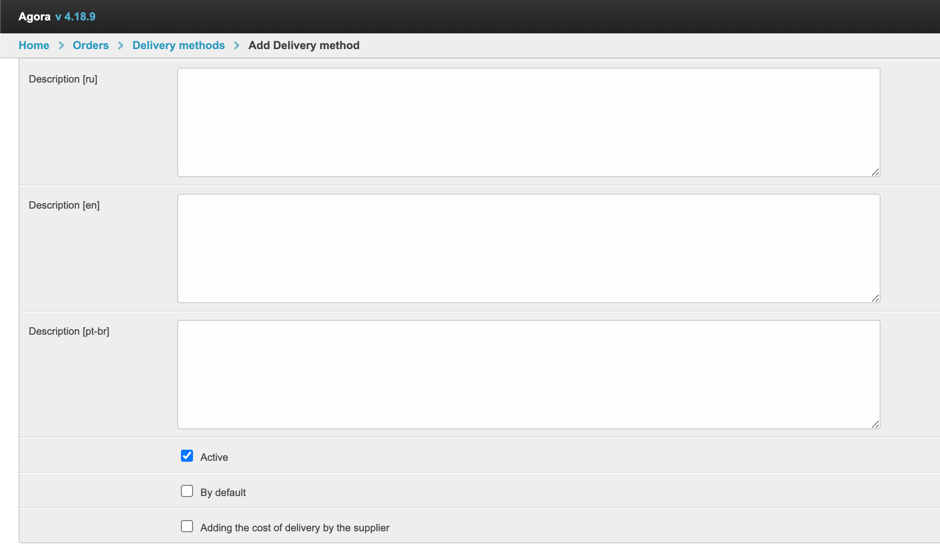Click the version number v 4.18.9
This screenshot has height=560, width=940.
pos(75,17)
